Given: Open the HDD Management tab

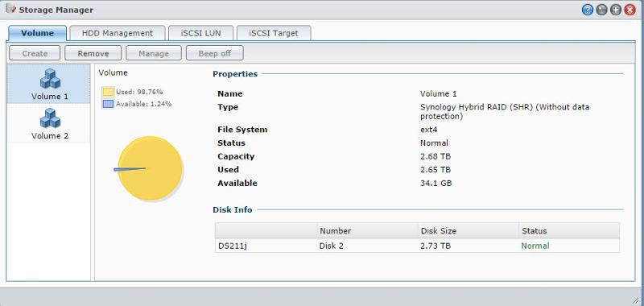Looking at the screenshot, I should (118, 33).
